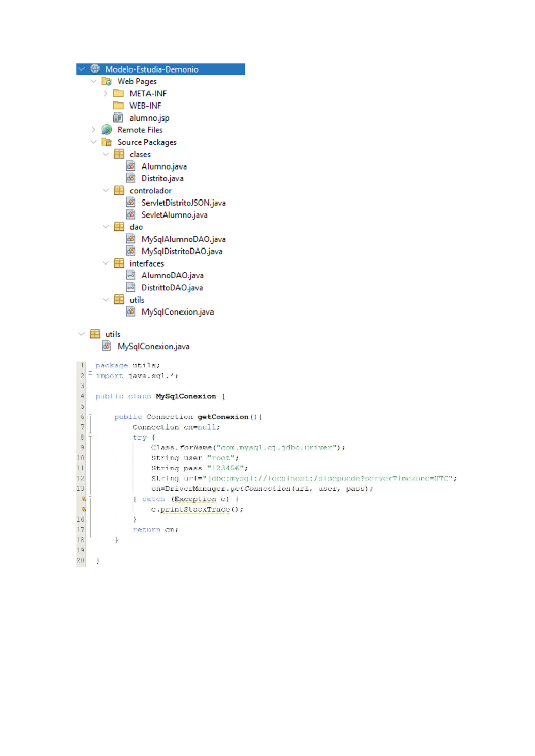
Task: Select the Distrito.java file name
Action: [x=163, y=178]
